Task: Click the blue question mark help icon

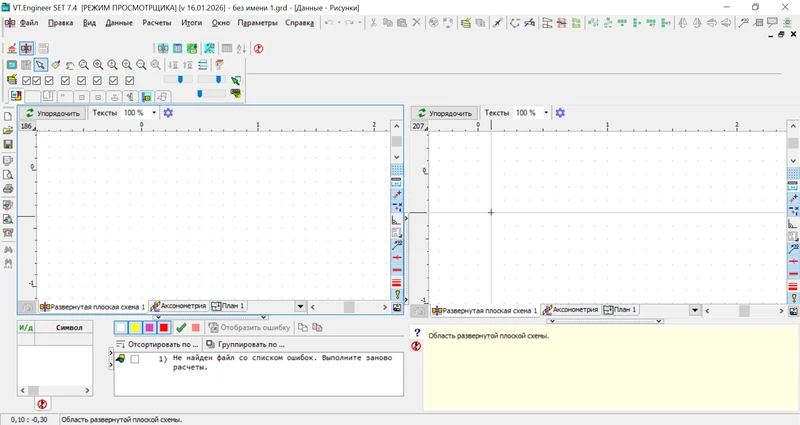Action: click(416, 332)
